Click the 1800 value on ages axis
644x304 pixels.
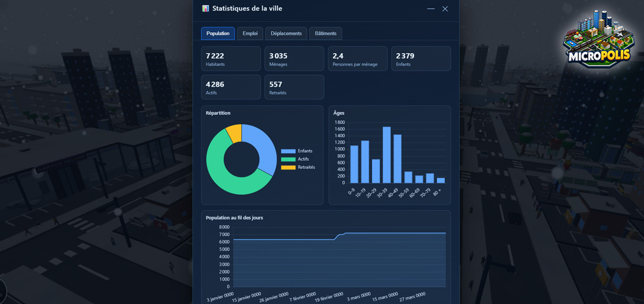tap(339, 122)
